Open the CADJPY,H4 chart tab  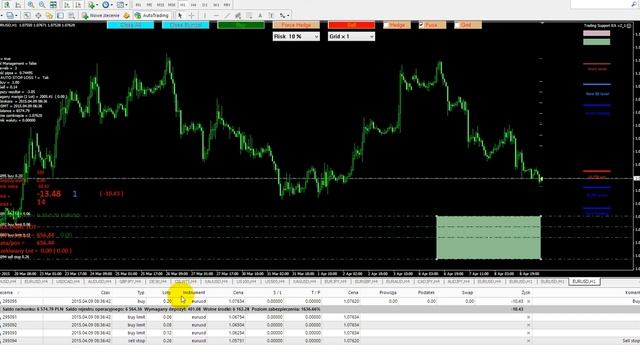pyautogui.click(x=429, y=282)
